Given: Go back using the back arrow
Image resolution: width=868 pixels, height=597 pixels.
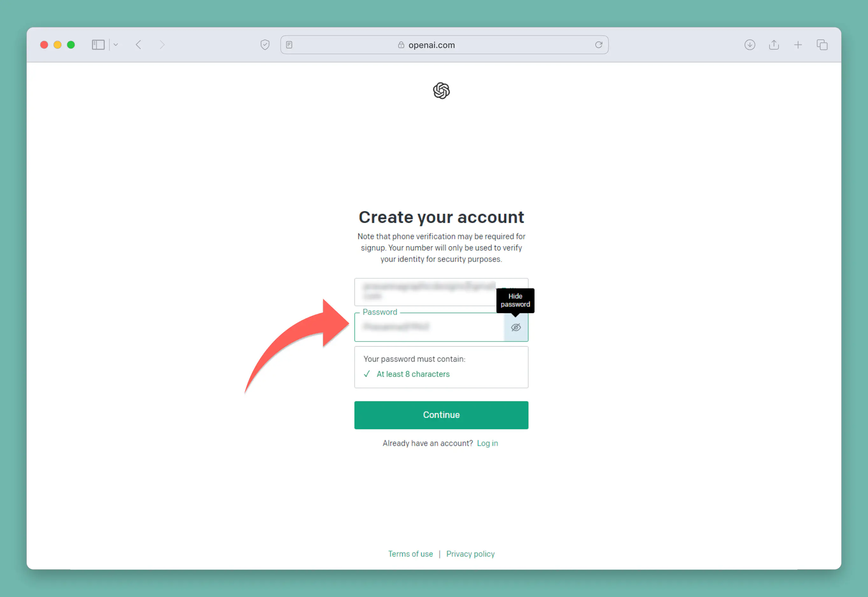Looking at the screenshot, I should [138, 45].
